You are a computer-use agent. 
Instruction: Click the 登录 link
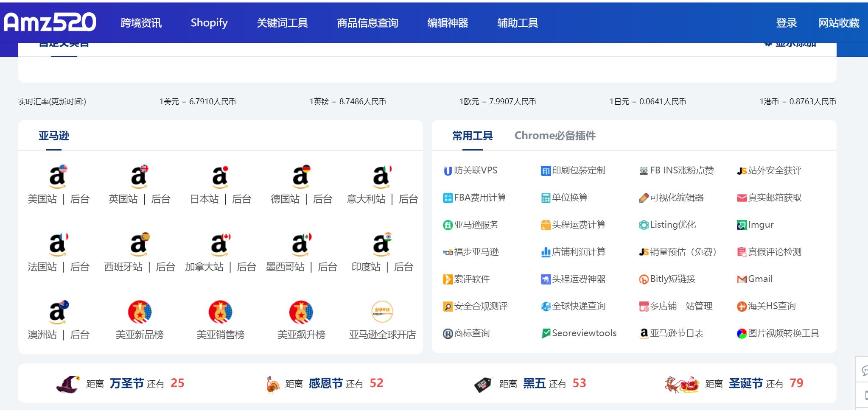(787, 23)
